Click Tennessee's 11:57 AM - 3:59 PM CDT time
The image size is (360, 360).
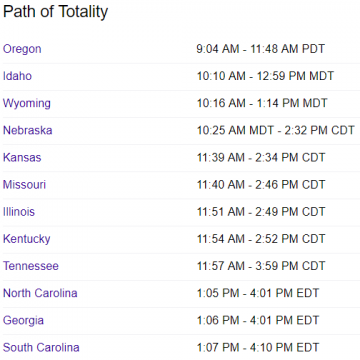(261, 266)
